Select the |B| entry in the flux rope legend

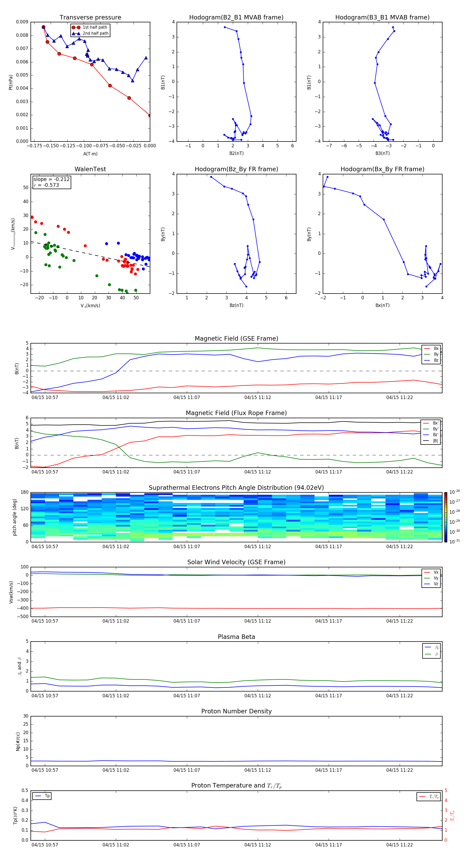(431, 441)
